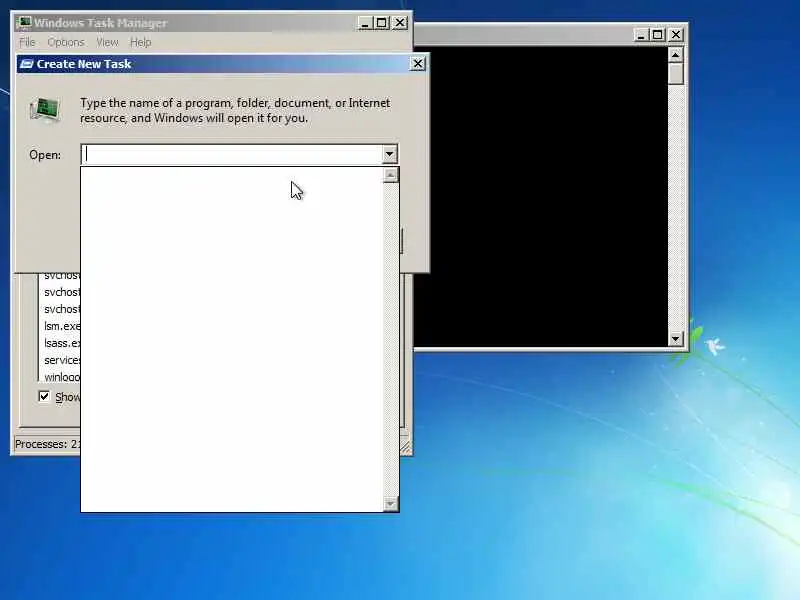This screenshot has height=600, width=800.
Task: Maximize the black console window
Action: pos(657,35)
